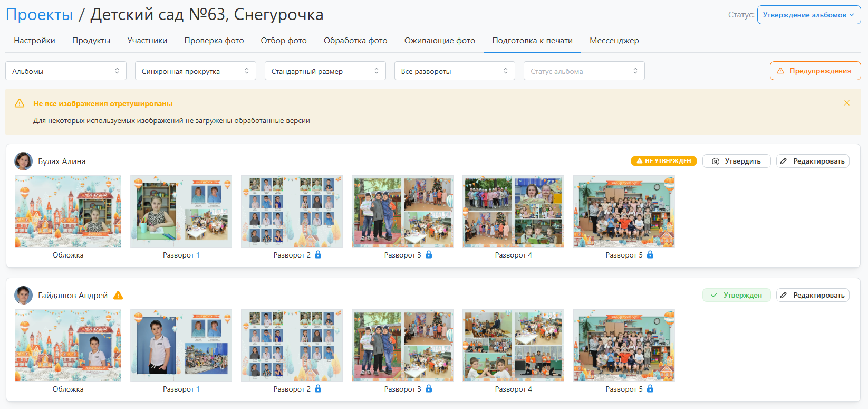The width and height of the screenshot is (868, 409).
Task: Expand the Синхронная прокрутка dropdown
Action: [195, 71]
